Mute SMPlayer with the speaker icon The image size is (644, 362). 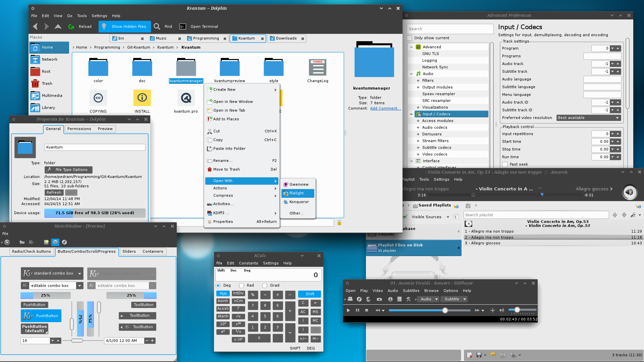pos(501,310)
